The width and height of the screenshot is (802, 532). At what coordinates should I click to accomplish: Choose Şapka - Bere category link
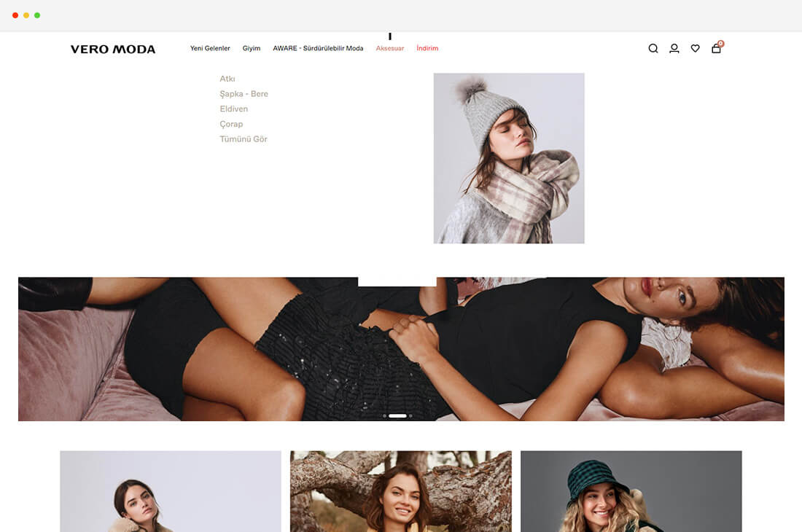[x=244, y=94]
